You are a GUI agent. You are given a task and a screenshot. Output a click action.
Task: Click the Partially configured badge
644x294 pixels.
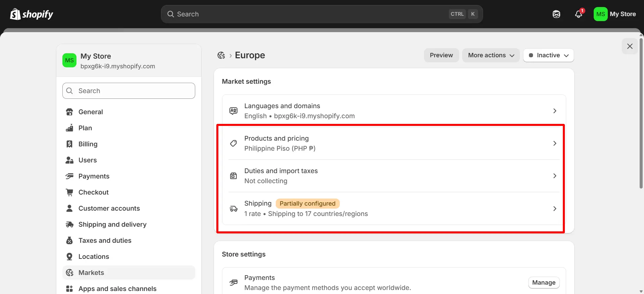pyautogui.click(x=308, y=204)
